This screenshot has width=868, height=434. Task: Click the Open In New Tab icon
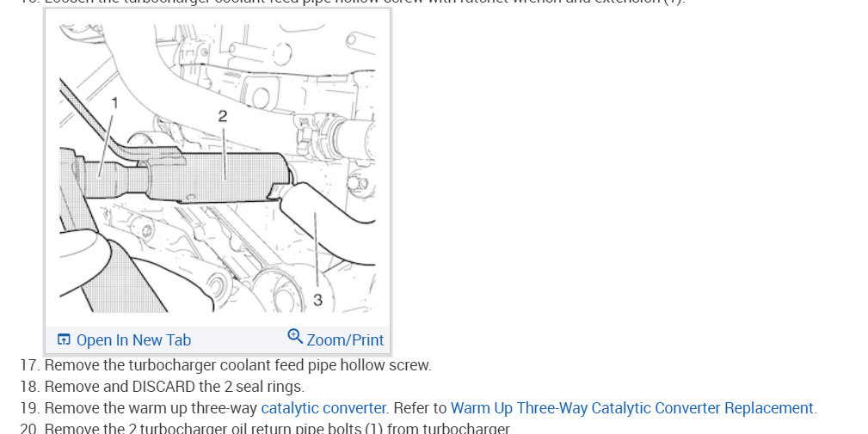pyautogui.click(x=64, y=339)
